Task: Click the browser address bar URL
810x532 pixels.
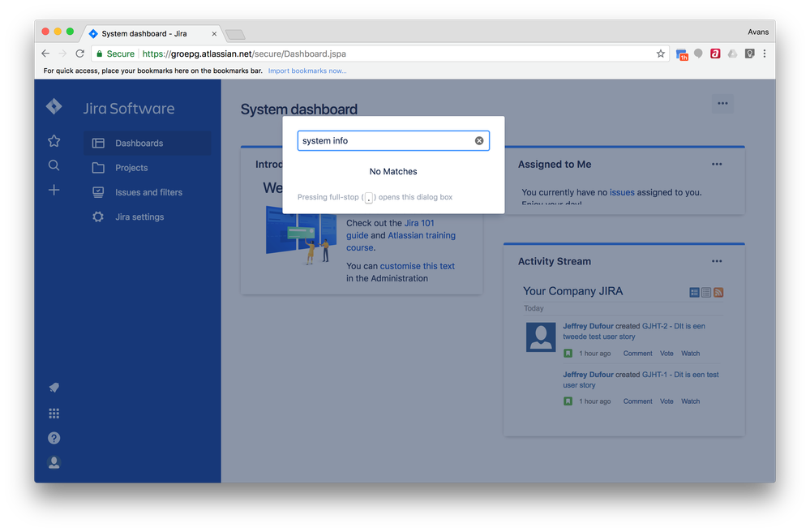Action: click(x=244, y=54)
